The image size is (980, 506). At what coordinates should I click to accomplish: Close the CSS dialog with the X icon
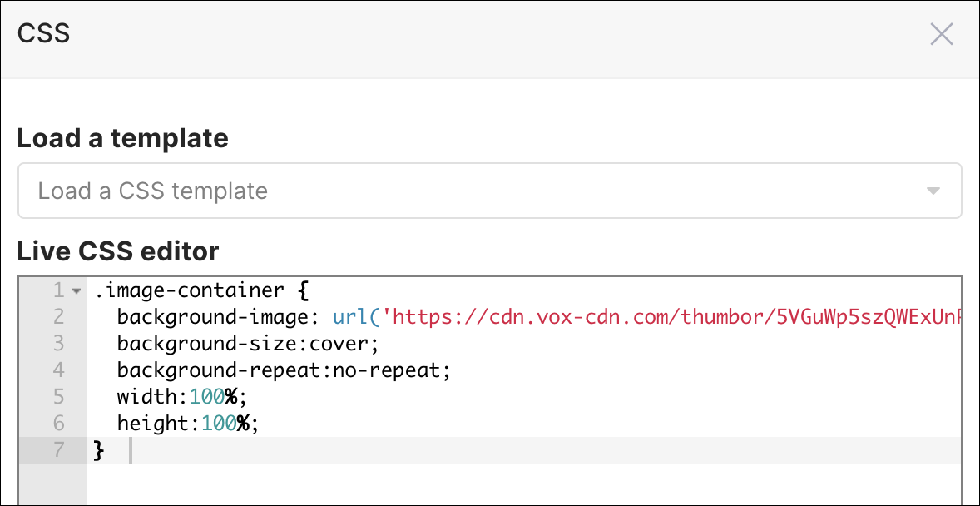[941, 34]
